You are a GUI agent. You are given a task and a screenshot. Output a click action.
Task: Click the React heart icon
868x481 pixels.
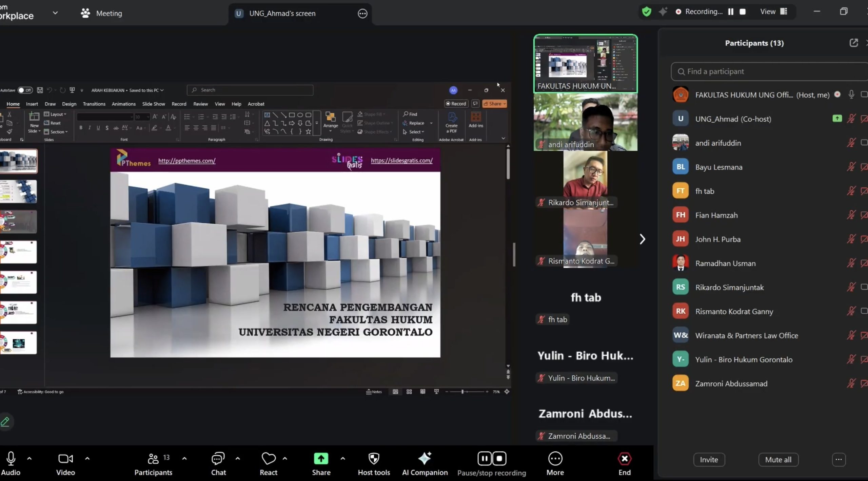[268, 459]
